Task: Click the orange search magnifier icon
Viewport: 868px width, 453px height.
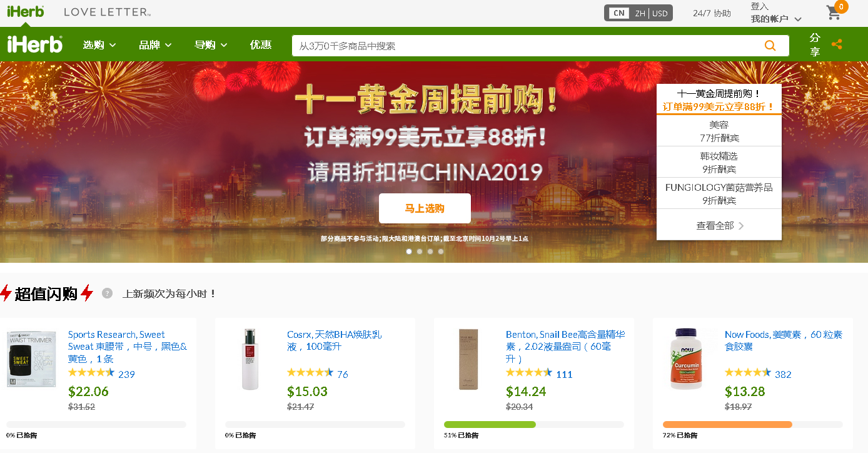Action: (770, 46)
